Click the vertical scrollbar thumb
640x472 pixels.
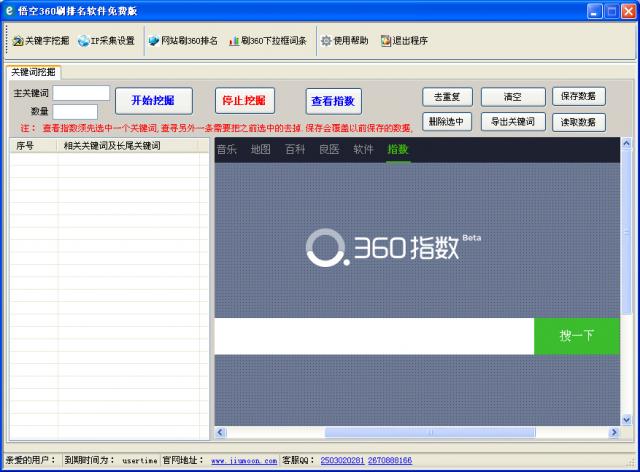626,232
